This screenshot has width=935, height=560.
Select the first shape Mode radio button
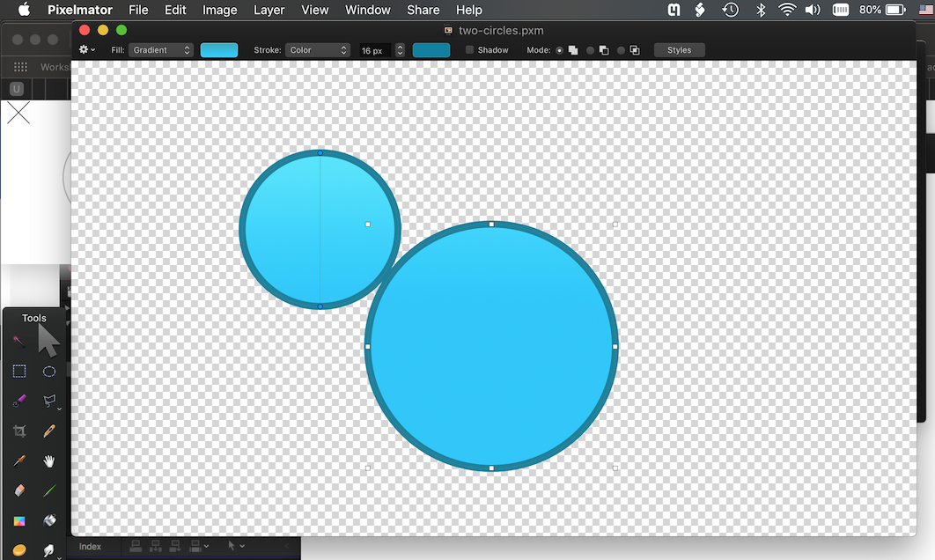coord(559,50)
